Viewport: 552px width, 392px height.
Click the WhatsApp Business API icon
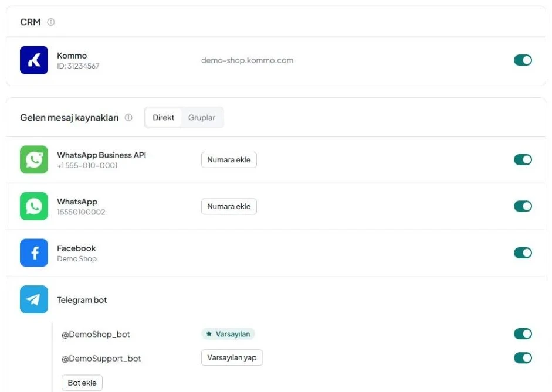(x=34, y=159)
